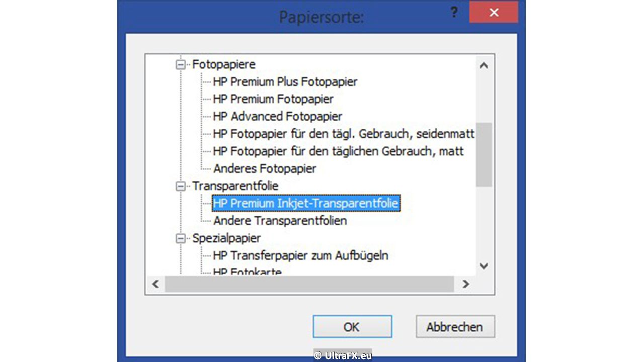
Task: Choose HP Advanced Fotopapier
Action: coord(277,116)
